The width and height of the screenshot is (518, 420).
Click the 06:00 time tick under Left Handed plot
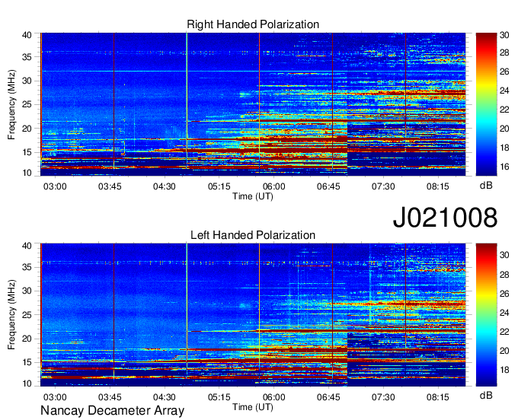click(x=273, y=397)
